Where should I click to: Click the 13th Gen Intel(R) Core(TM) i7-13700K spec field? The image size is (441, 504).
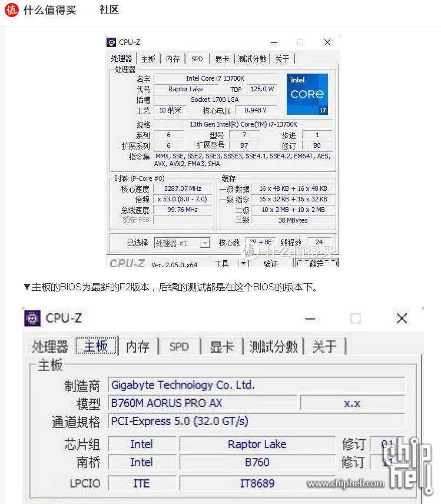(x=243, y=124)
